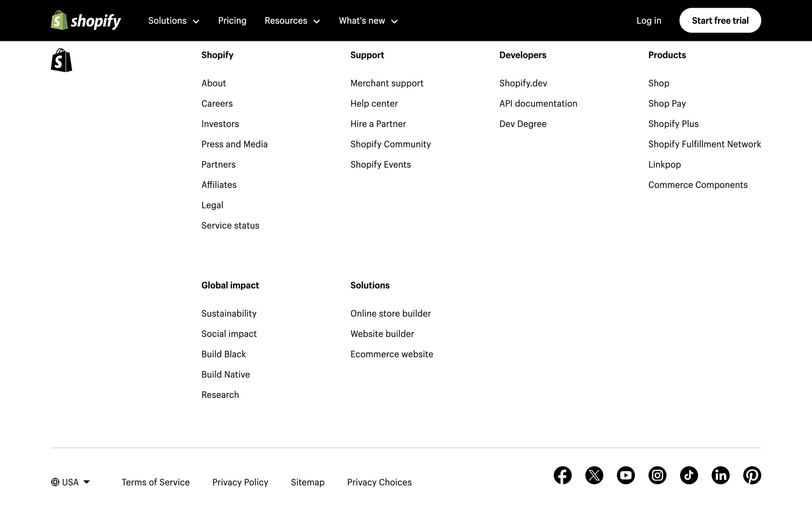Go to Pricing in the navigation
Image resolution: width=812 pixels, height=508 pixels.
[x=232, y=21]
